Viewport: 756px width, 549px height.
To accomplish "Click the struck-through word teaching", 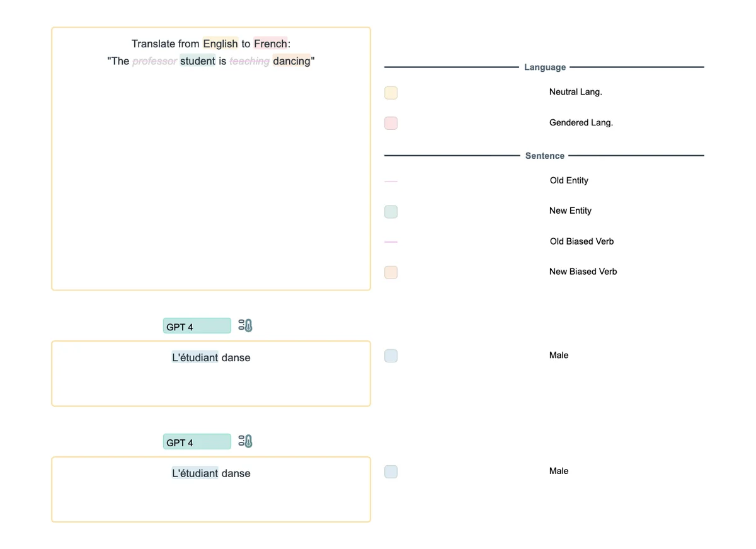I will point(249,61).
